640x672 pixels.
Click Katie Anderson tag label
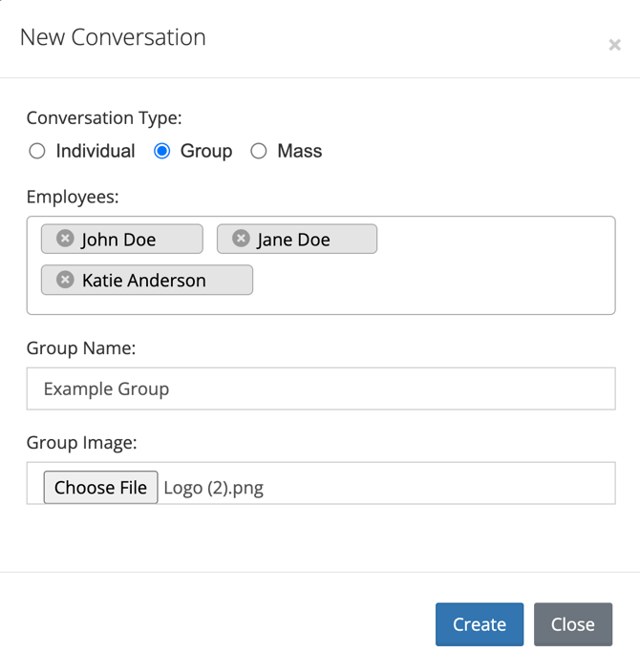coord(144,281)
